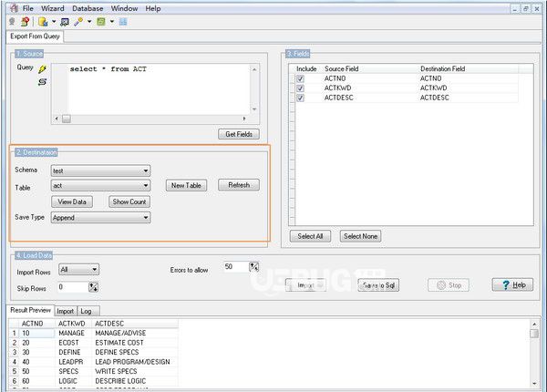Click the application icon left of File
Image resolution: width=547 pixels, height=392 pixels.
click(14, 8)
